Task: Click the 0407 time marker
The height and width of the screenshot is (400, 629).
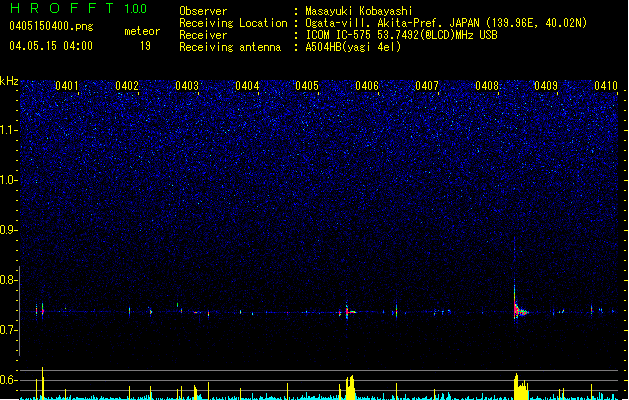Action: (x=427, y=86)
